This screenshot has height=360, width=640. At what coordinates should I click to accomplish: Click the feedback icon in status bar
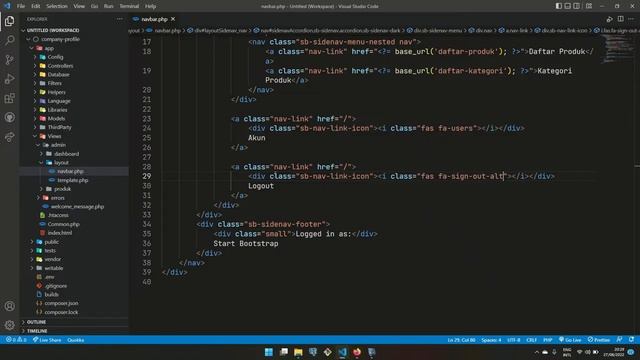(x=620, y=340)
